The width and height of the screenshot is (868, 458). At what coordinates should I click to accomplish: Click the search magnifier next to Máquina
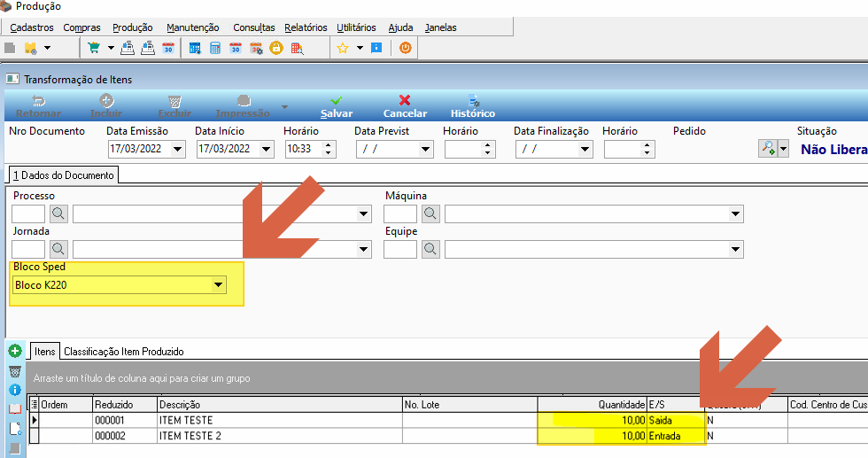(x=430, y=213)
